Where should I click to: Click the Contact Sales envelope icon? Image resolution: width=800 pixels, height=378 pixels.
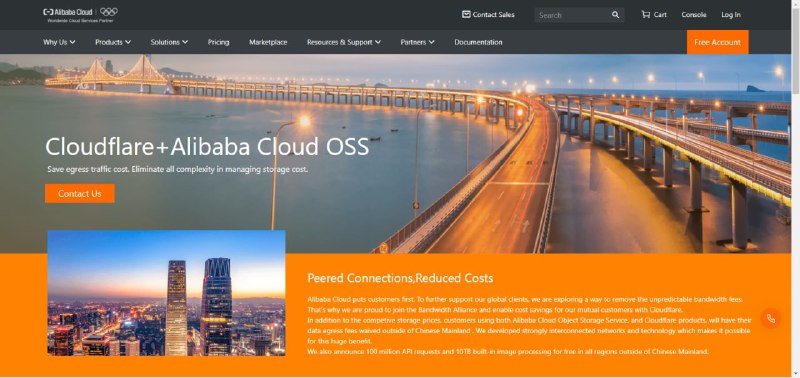pos(466,14)
